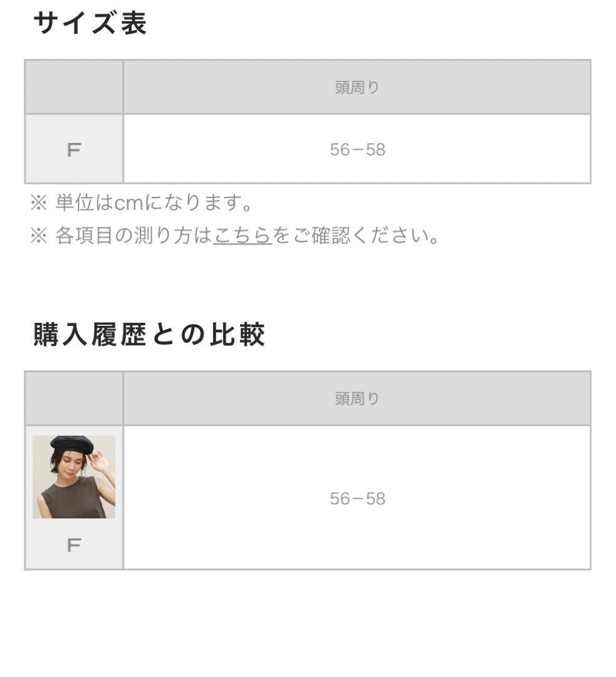Click empty header cell of comparison table
616x677 pixels.
(x=74, y=399)
